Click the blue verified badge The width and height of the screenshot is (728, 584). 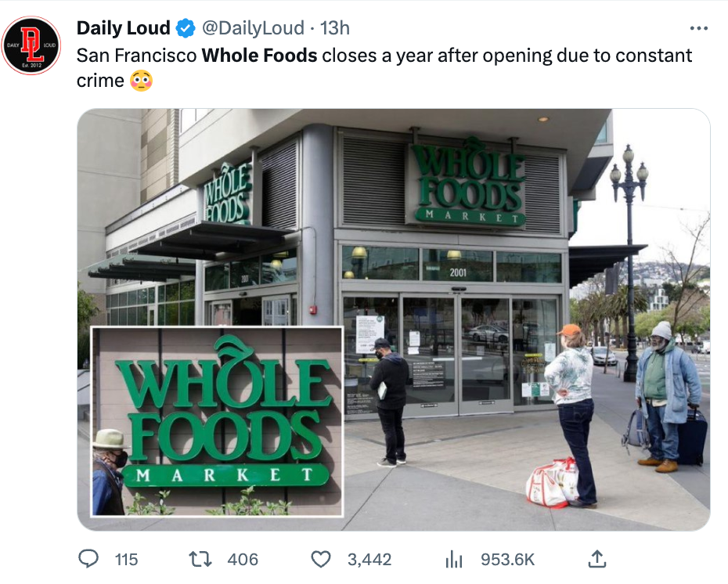click(186, 28)
